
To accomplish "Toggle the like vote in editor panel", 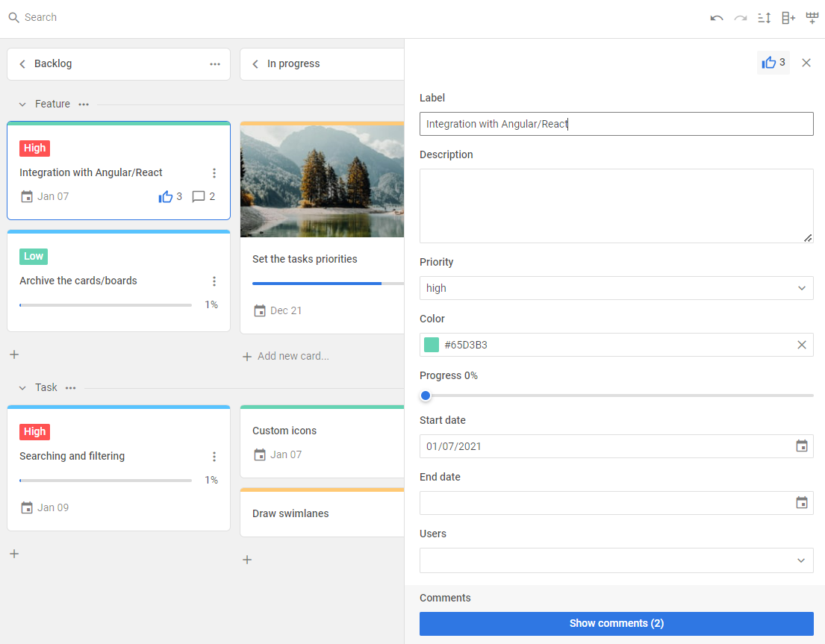I will coord(773,63).
